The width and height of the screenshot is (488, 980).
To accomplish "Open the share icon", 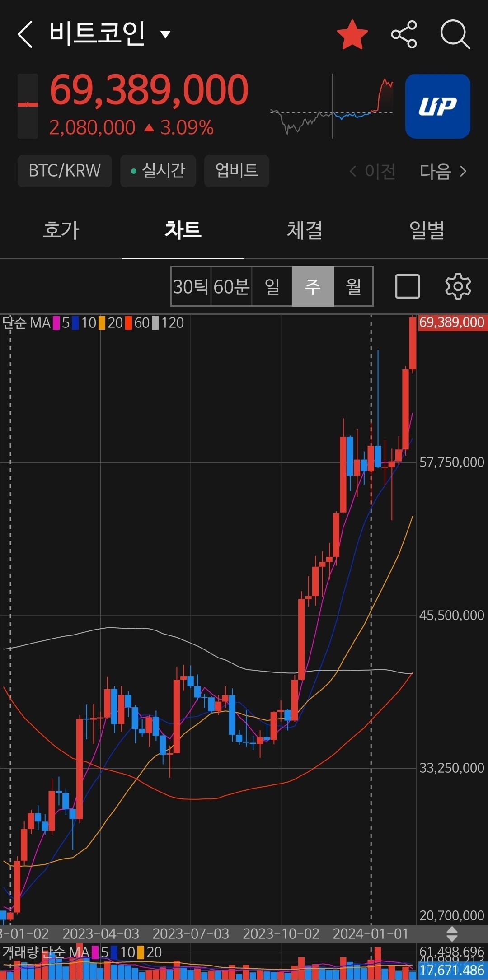I will click(x=404, y=34).
